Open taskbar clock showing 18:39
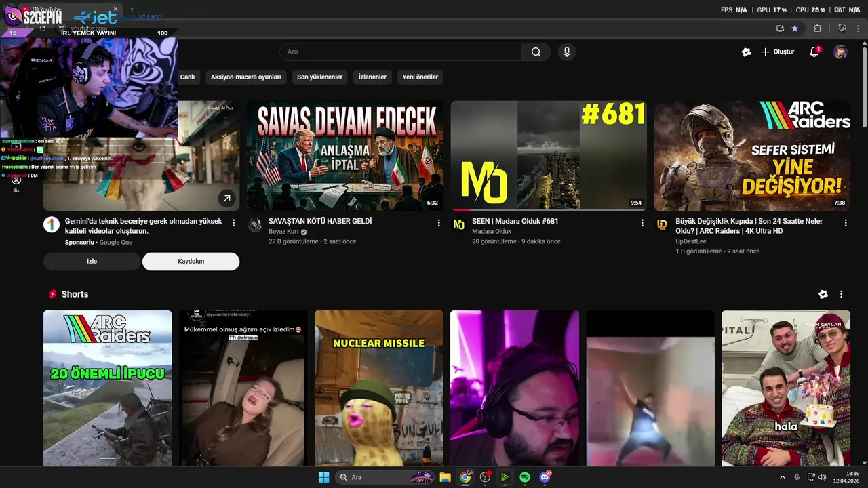Screen dimensions: 868x488 (x=847, y=477)
